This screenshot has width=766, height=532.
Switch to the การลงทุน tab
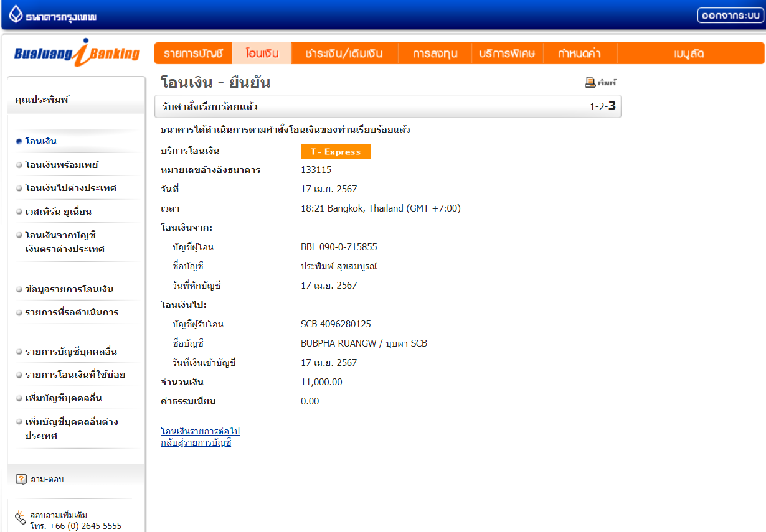[x=435, y=54]
